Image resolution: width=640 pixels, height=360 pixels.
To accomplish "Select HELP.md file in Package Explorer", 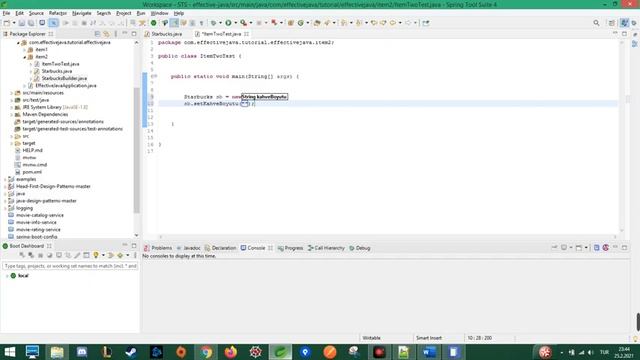I will click(32, 150).
